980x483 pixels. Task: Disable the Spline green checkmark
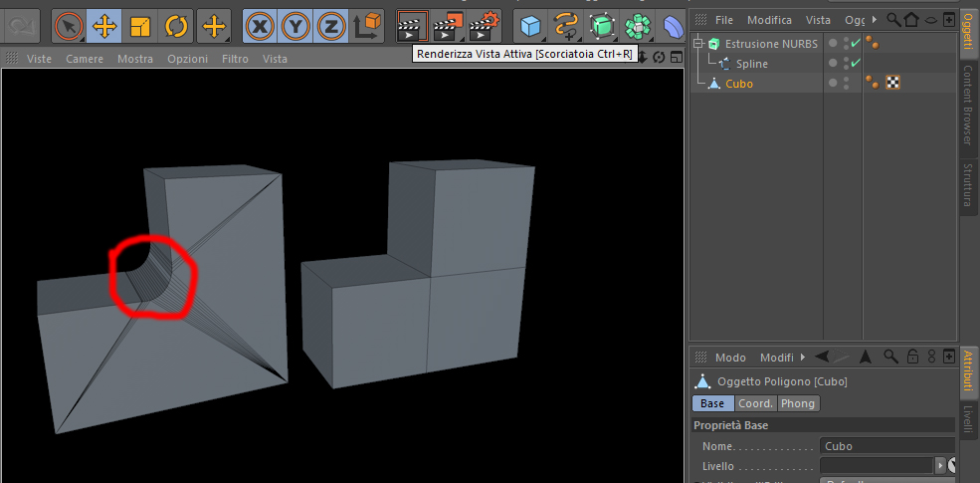(856, 63)
